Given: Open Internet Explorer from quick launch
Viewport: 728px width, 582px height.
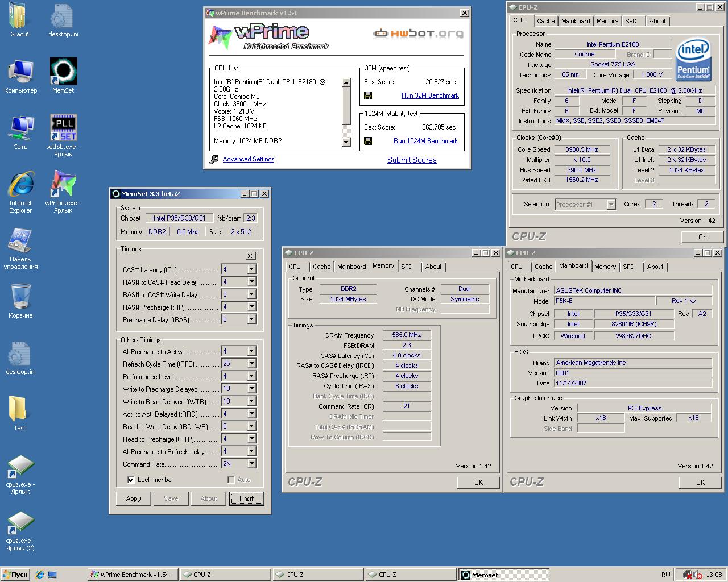Looking at the screenshot, I should [40, 575].
